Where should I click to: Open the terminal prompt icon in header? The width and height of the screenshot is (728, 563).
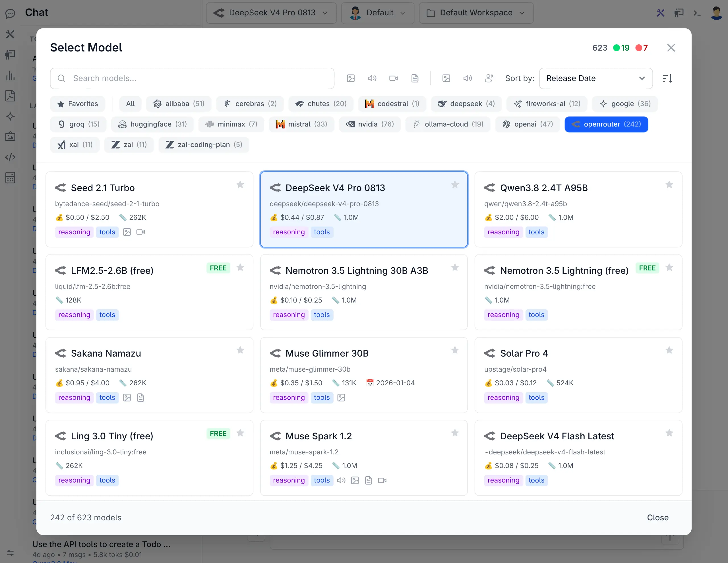point(697,13)
